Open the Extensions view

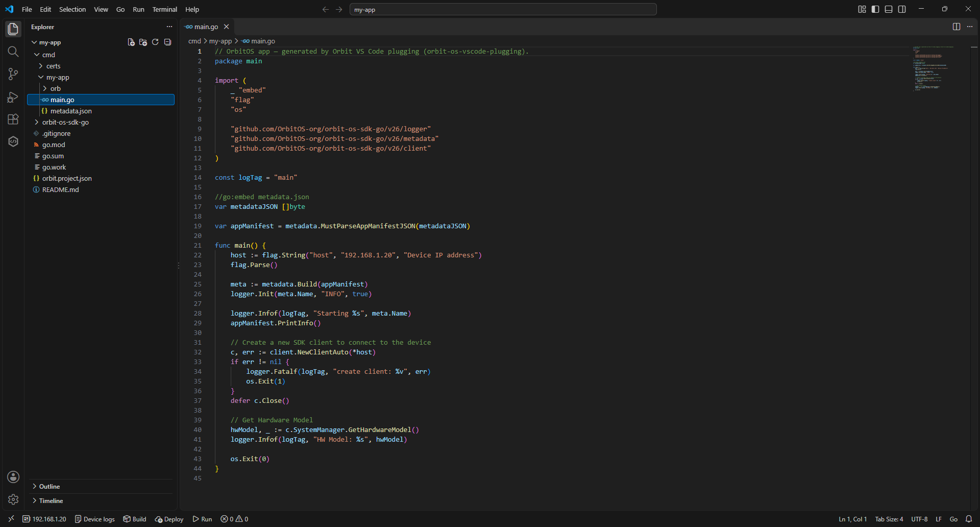coord(13,119)
